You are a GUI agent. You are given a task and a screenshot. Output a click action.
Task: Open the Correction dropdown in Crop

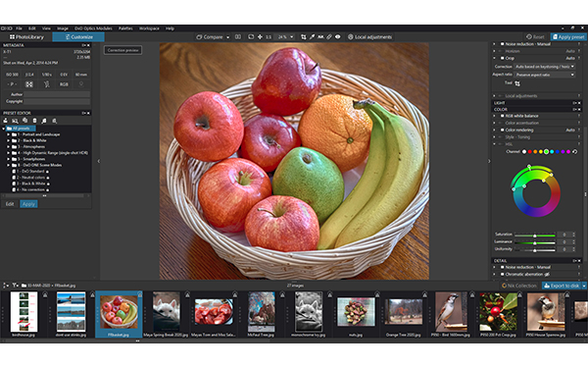[545, 67]
